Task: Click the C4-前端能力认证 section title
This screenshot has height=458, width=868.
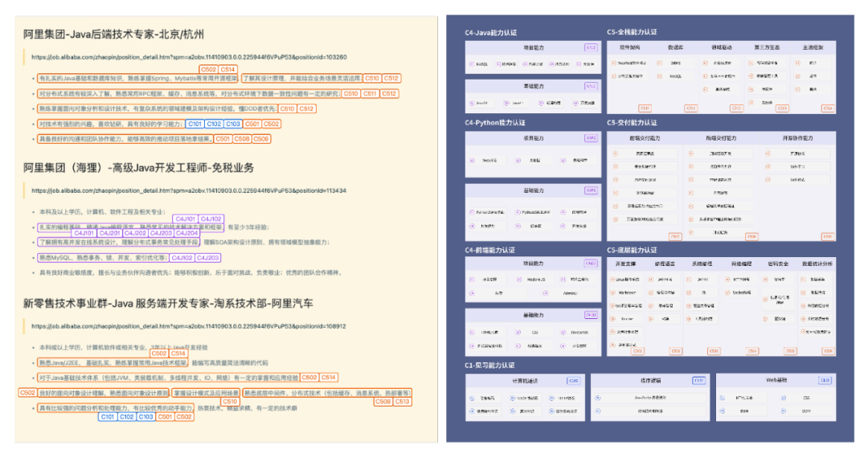Action: pyautogui.click(x=490, y=251)
